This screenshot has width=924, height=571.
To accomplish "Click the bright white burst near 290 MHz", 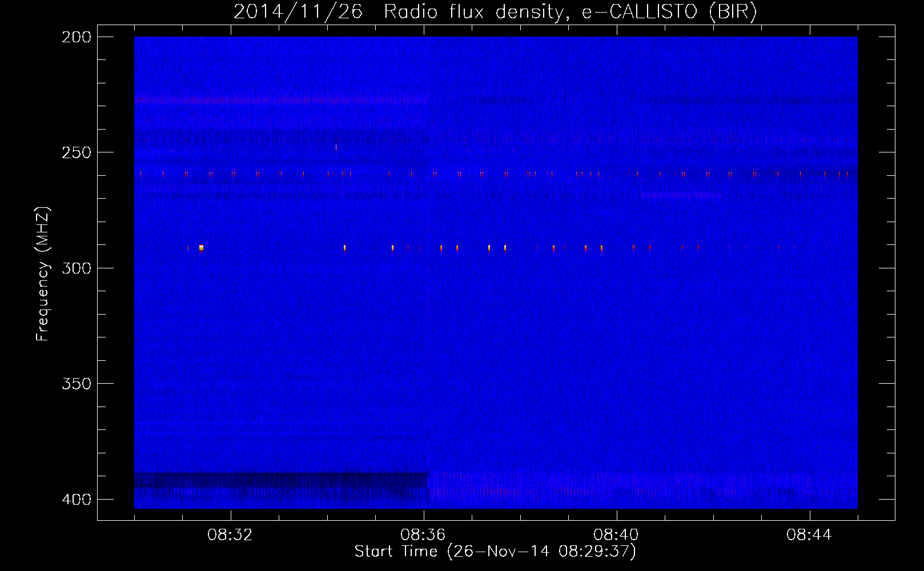I will 201,248.
